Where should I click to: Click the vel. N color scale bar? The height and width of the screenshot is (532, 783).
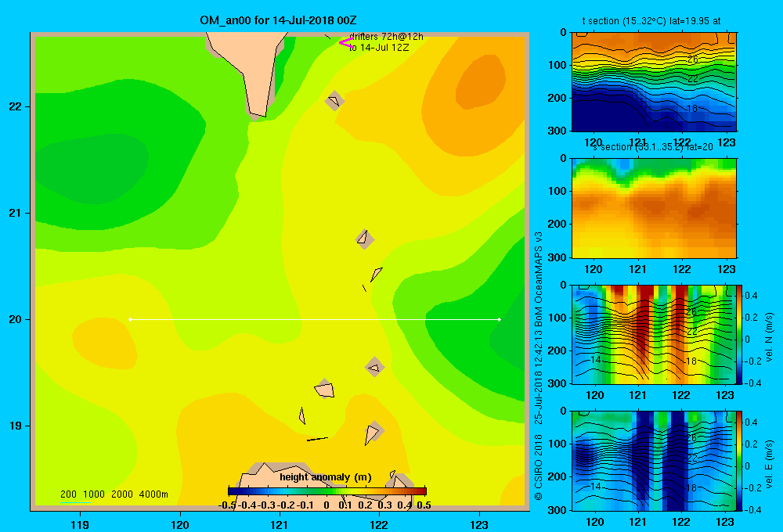(740, 334)
